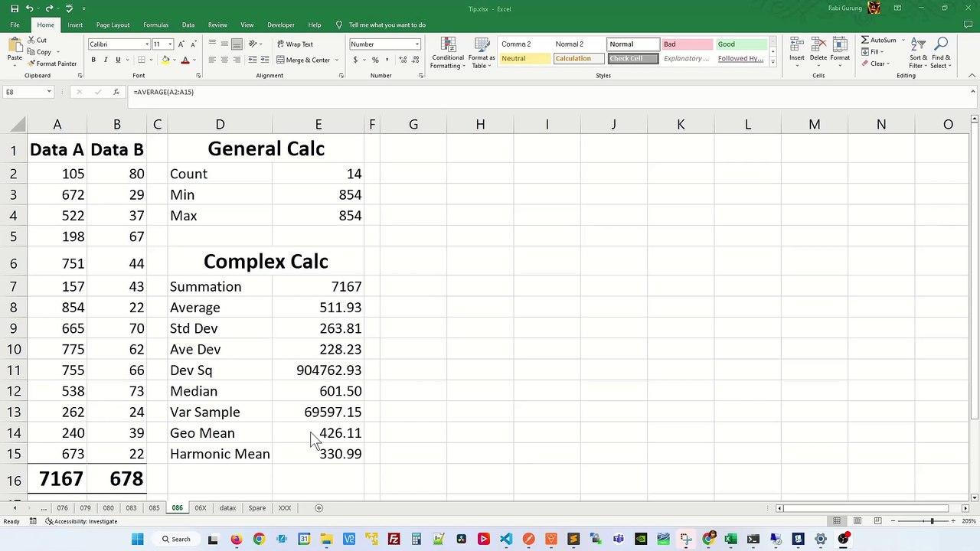Toggle Middle Align vertical alignment
Viewport: 980px width, 551px height.
point(224,44)
